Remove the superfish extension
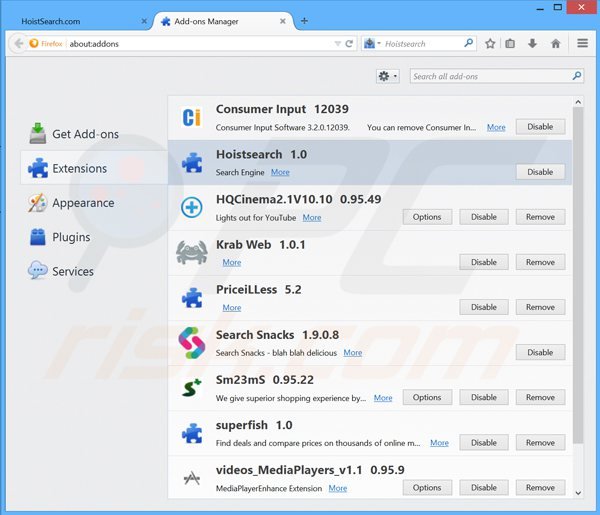Screen dimensions: 600x515 click(540, 443)
